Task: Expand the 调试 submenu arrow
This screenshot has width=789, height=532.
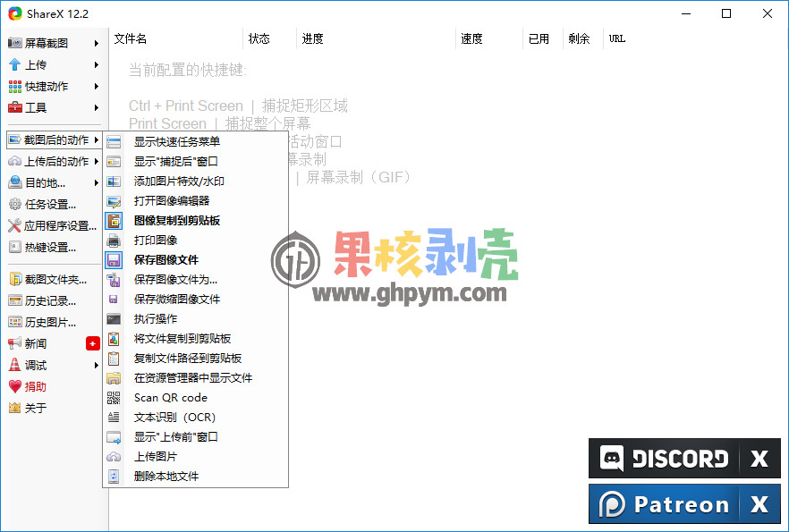Action: 96,365
